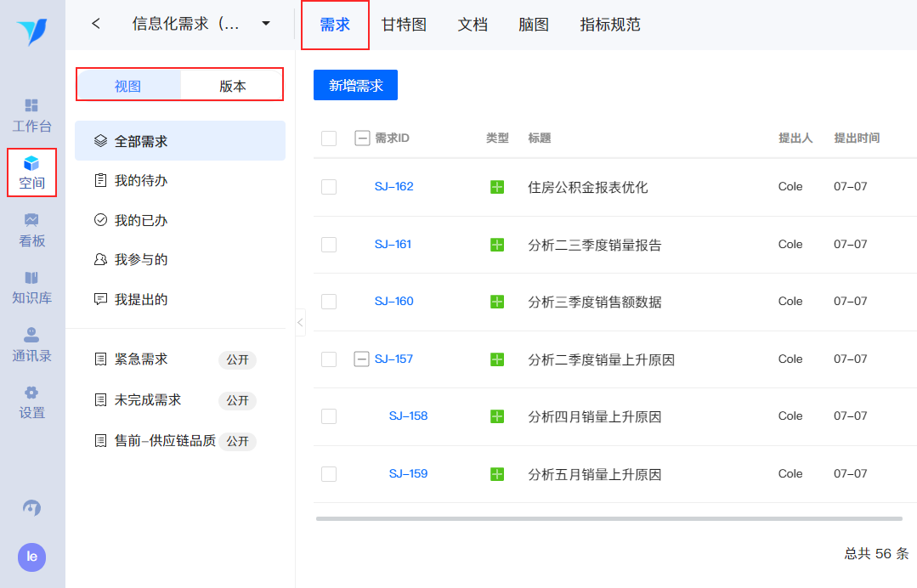Check the box for row SJ-162
The width and height of the screenshot is (917, 588).
[x=329, y=187]
